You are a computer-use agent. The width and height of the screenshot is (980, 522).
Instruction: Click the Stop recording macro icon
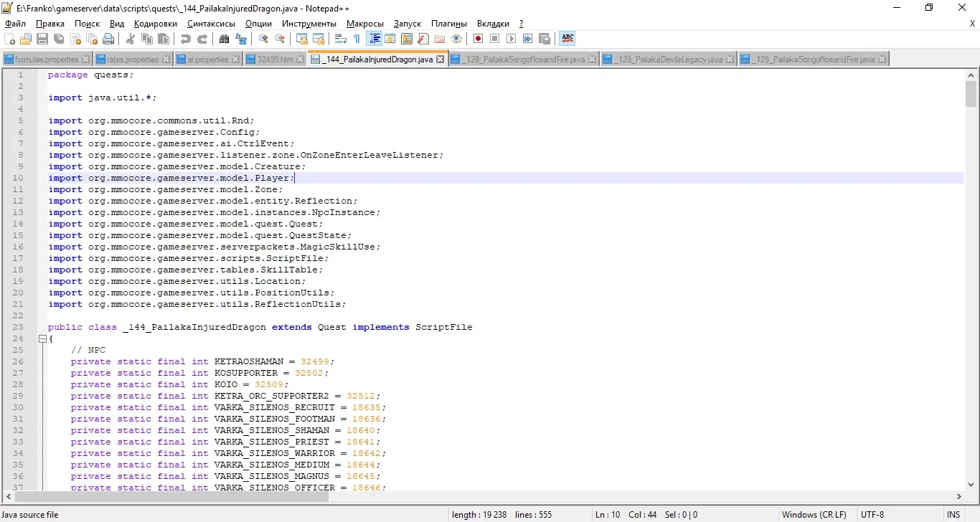coord(494,39)
